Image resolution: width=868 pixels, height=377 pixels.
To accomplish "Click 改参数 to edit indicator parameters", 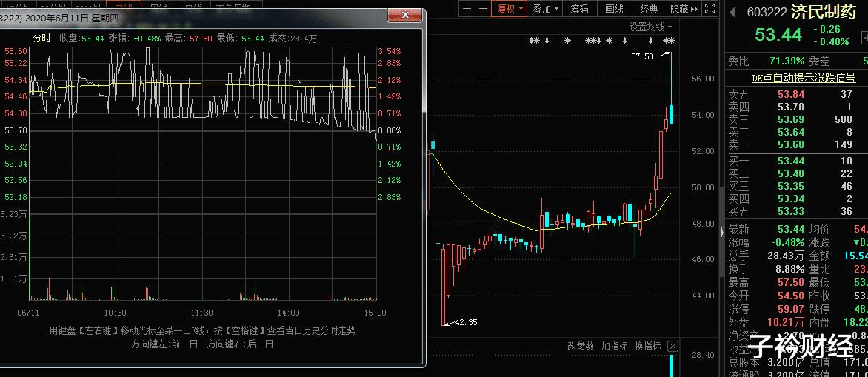I will click(581, 347).
